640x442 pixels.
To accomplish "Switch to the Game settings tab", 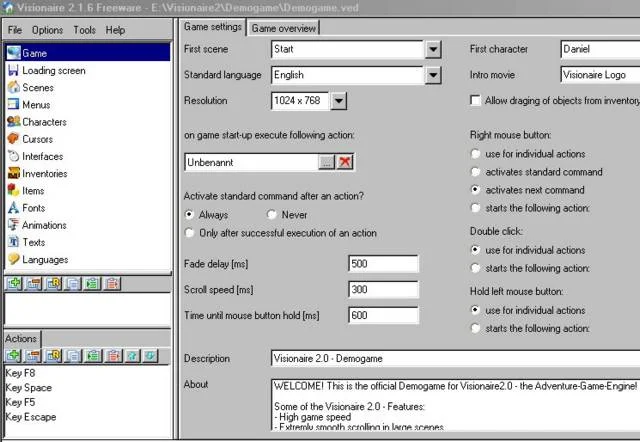I will tap(213, 27).
